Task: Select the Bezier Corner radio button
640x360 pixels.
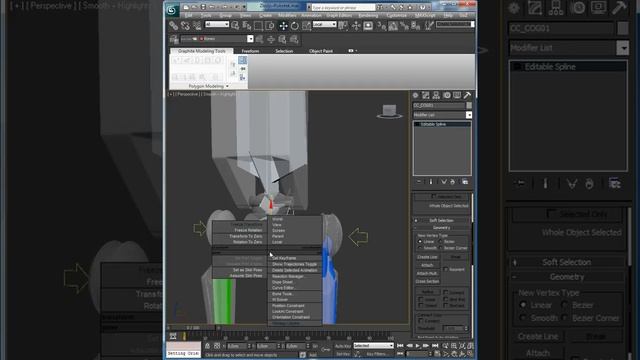Action: click(440, 248)
